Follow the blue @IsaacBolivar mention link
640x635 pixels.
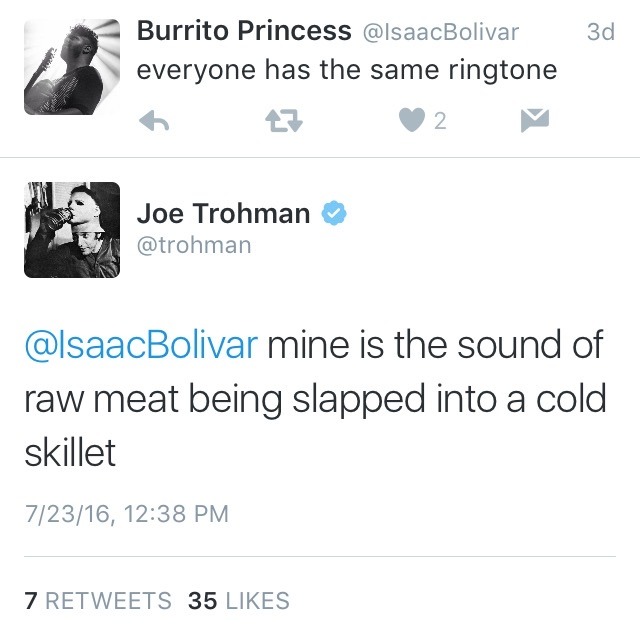coord(141,345)
